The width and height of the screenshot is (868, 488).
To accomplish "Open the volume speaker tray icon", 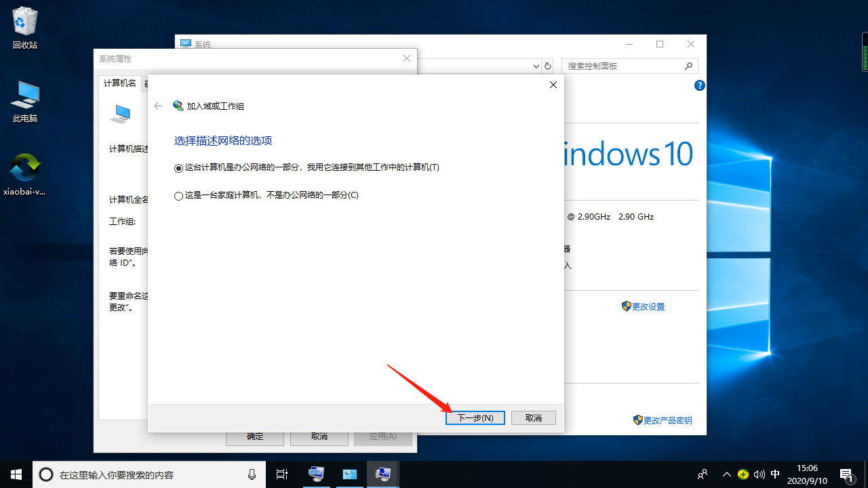I will (759, 474).
